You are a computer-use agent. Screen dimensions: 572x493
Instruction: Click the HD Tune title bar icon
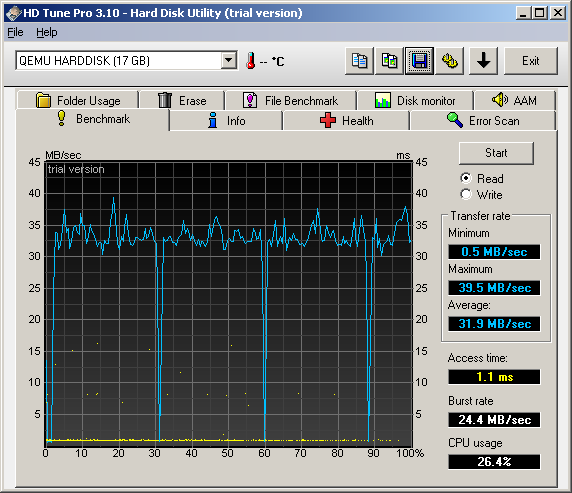(13, 14)
